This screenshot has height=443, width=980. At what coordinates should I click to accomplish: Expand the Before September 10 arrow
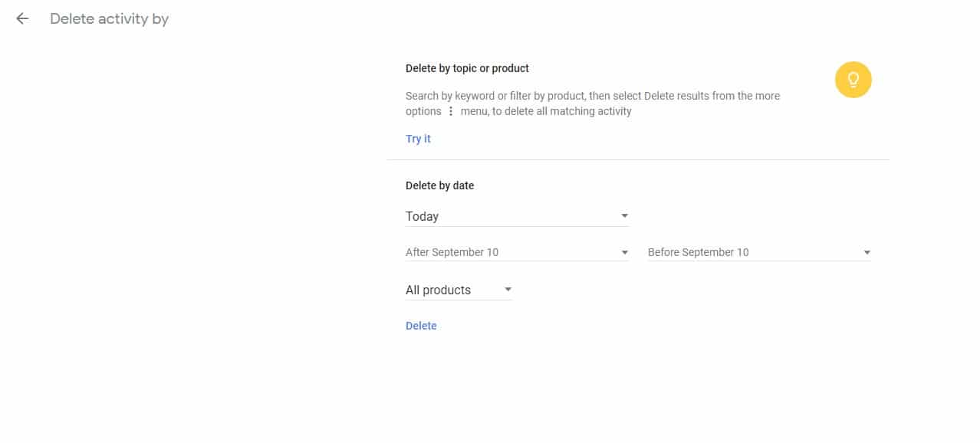pyautogui.click(x=867, y=252)
